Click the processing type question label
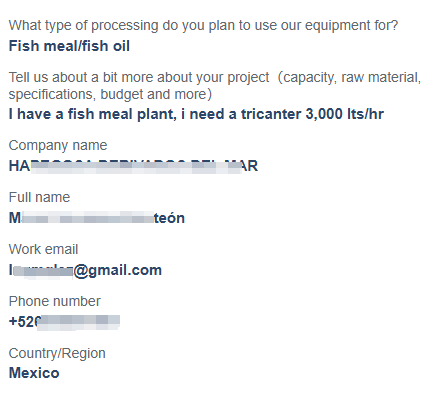434x398 pixels. click(203, 26)
